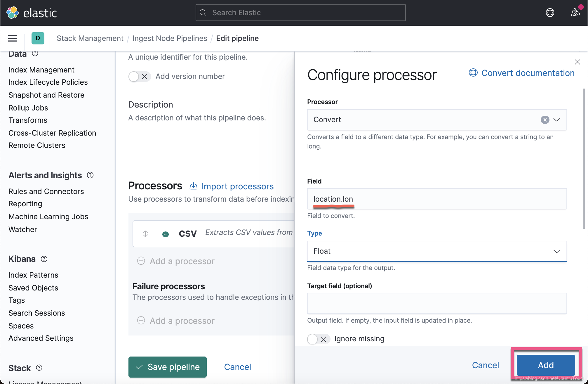Image resolution: width=588 pixels, height=384 pixels.
Task: Click the move handle on the CSV processor
Action: coord(145,233)
